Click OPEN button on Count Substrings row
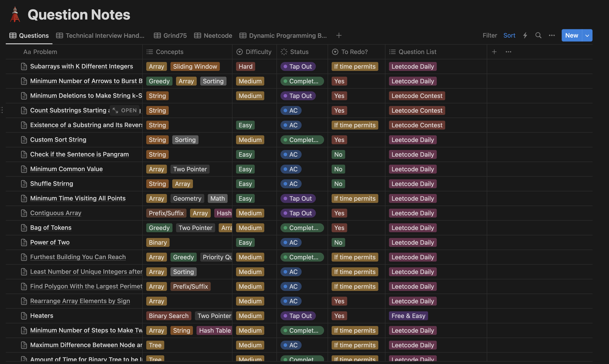 point(125,110)
